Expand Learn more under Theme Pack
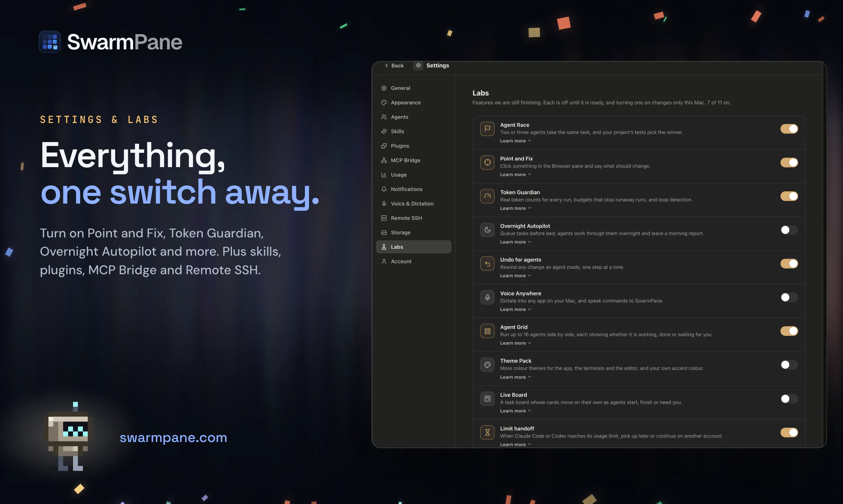843x504 pixels. point(515,377)
